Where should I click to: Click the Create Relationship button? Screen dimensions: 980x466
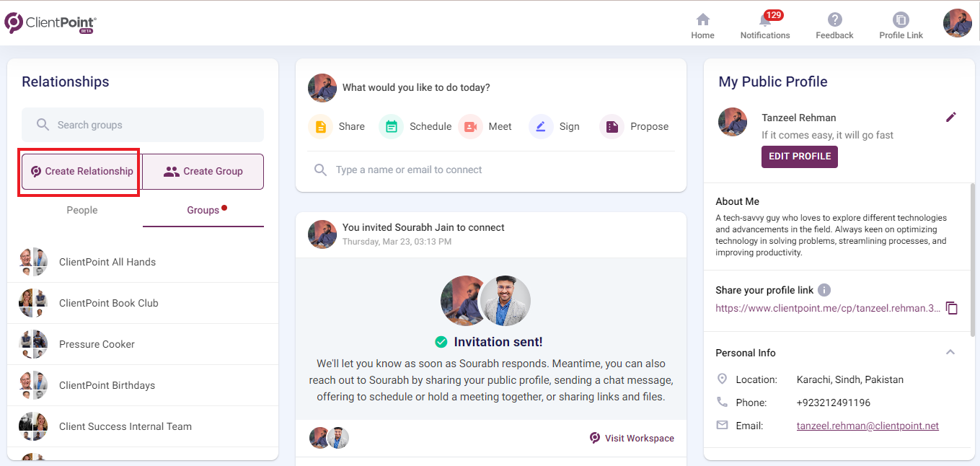(81, 172)
